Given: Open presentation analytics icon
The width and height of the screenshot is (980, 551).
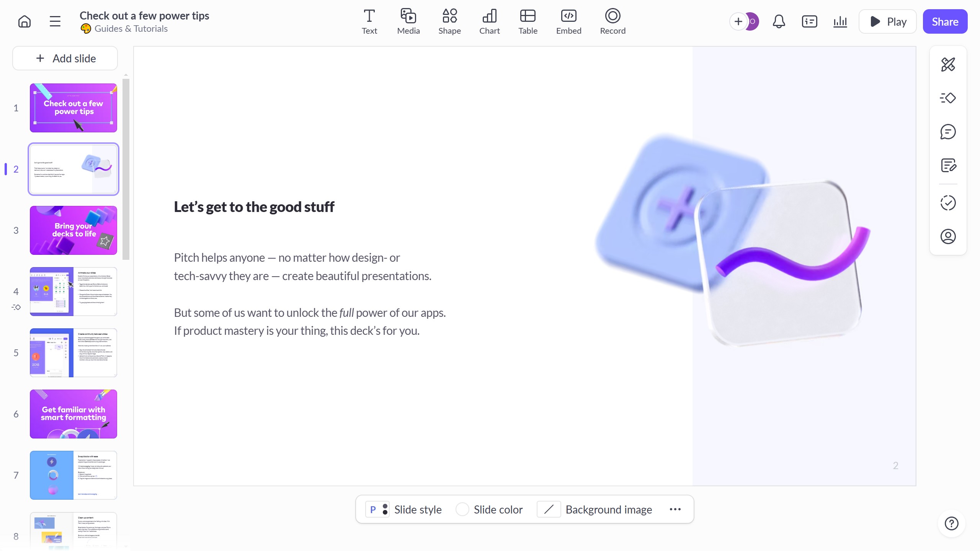Looking at the screenshot, I should pos(840,22).
